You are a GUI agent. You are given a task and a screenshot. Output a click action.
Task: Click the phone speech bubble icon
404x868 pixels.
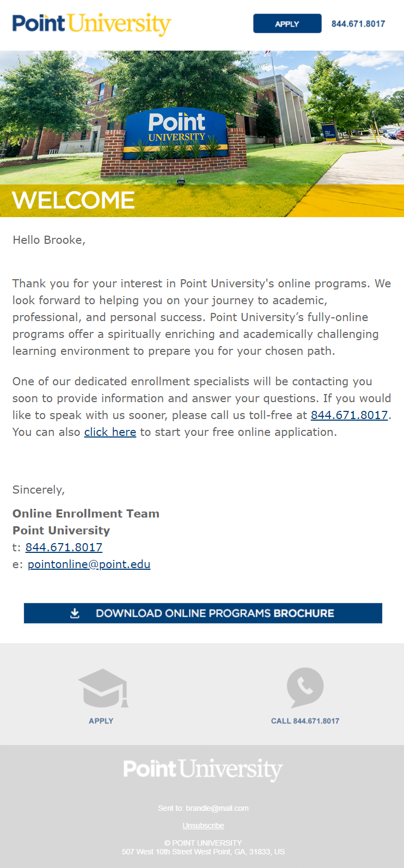pyautogui.click(x=305, y=687)
